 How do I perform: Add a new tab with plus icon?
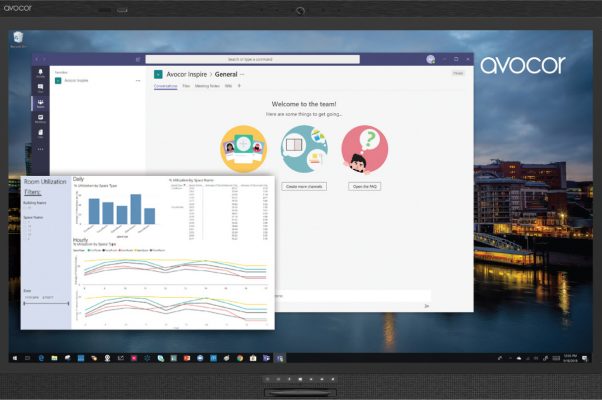(239, 86)
